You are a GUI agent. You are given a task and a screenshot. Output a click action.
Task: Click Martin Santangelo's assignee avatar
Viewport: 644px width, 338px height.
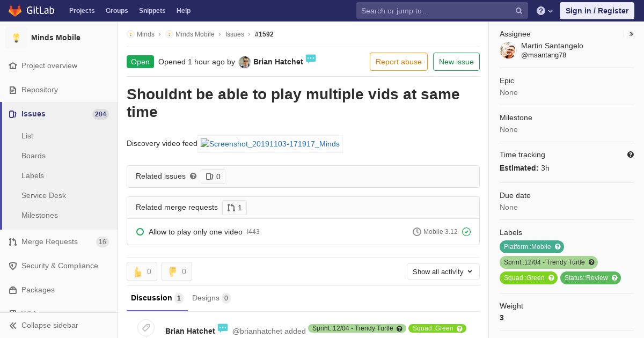coord(508,50)
